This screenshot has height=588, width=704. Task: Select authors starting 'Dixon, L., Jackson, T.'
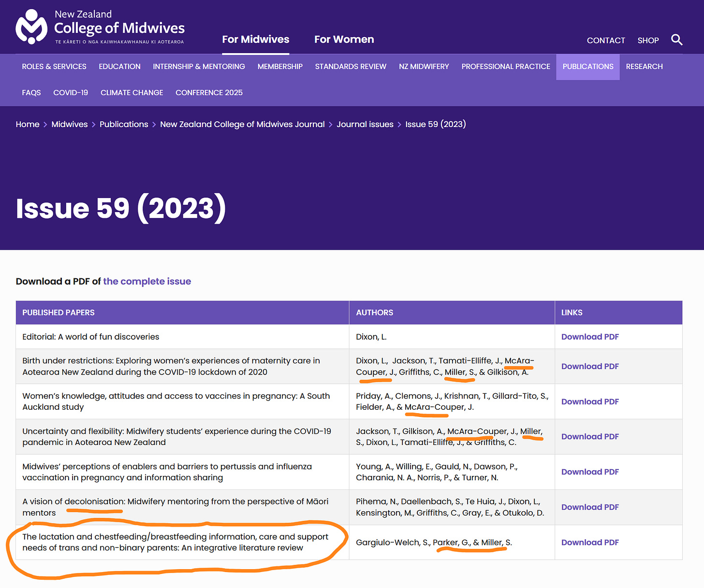pos(445,366)
